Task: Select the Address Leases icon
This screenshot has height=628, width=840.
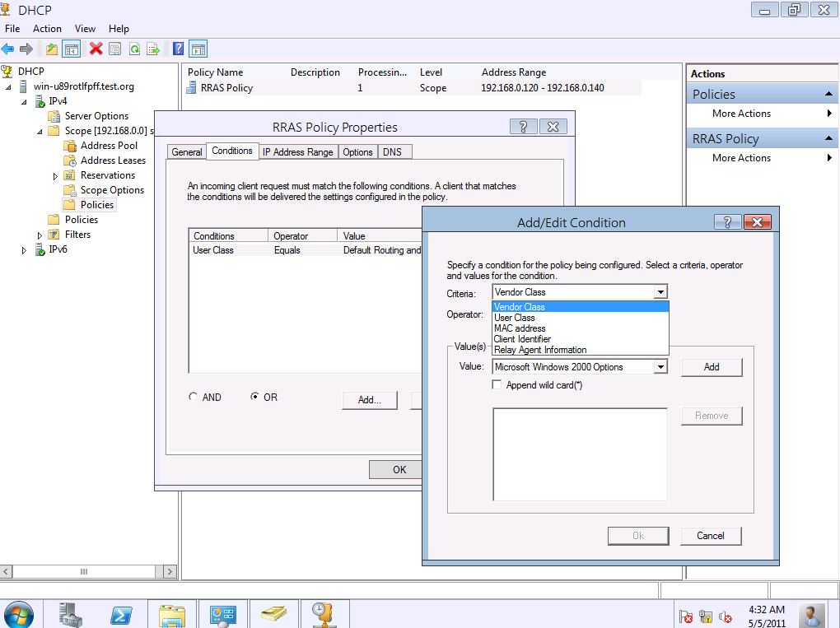Action: 70,160
